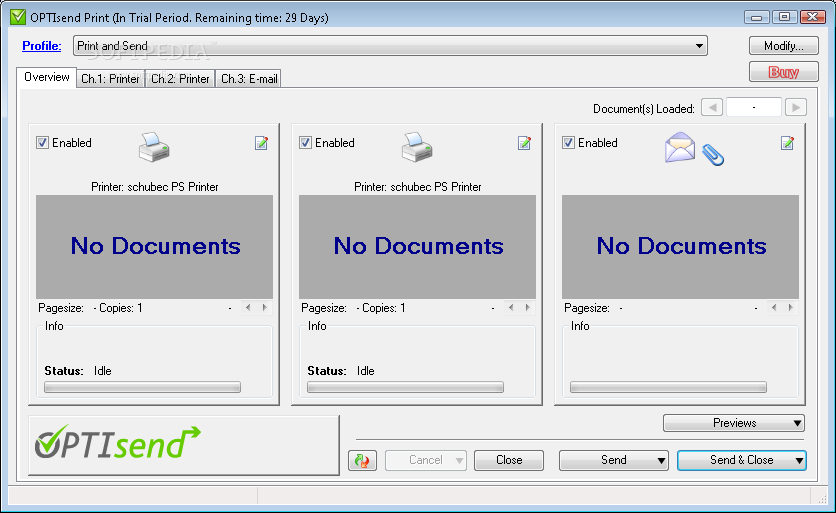The image size is (836, 513).
Task: Click first channel's 'Copies: 1' text
Action: (x=120, y=308)
